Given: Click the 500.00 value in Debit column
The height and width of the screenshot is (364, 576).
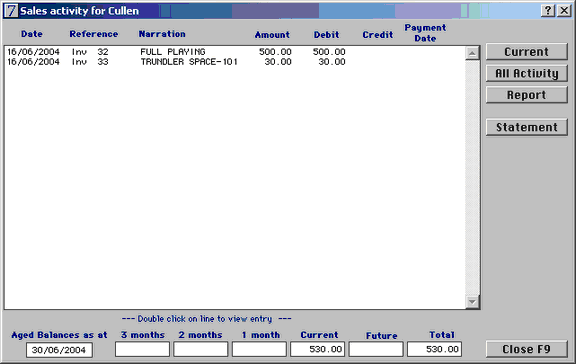Looking at the screenshot, I should 329,52.
